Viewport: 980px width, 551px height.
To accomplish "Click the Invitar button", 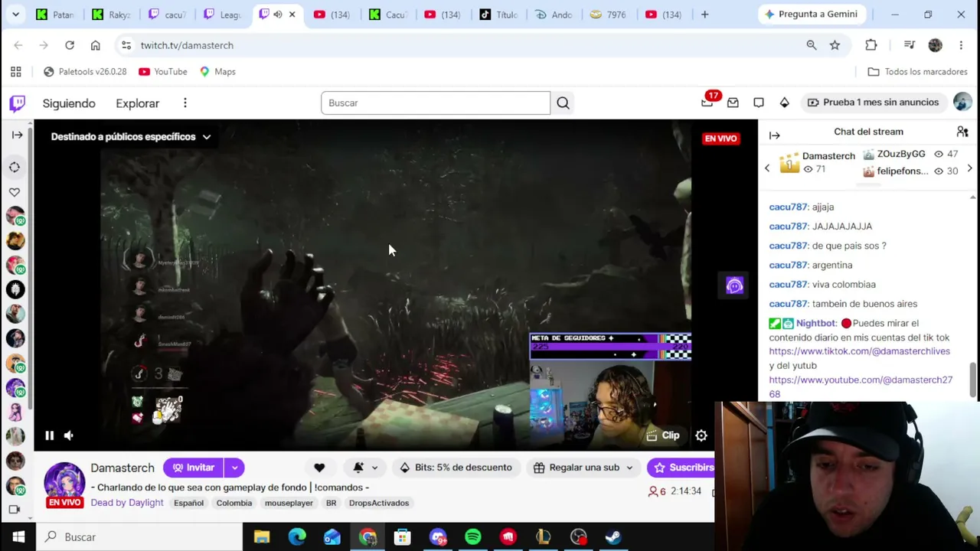I will 193,468.
